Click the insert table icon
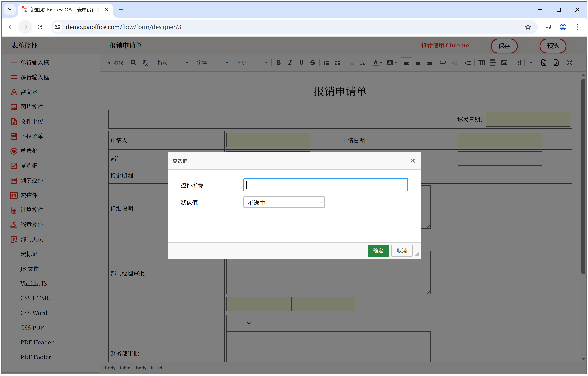Screen dimensions: 588x376 coord(481,63)
